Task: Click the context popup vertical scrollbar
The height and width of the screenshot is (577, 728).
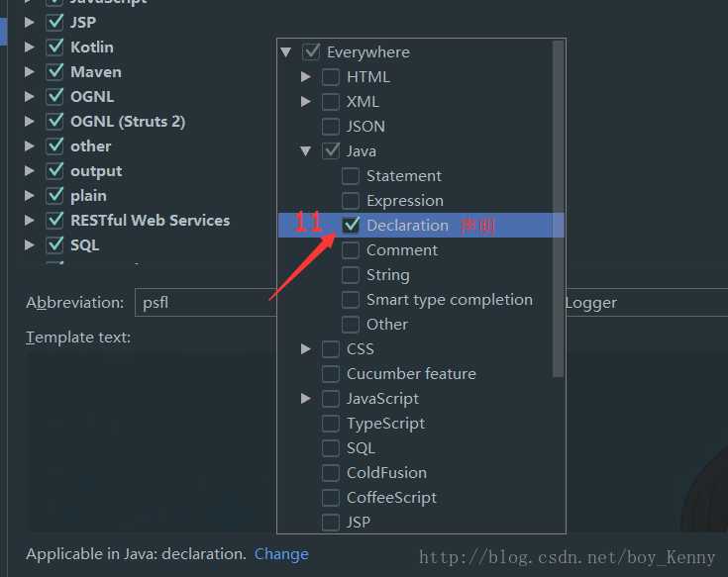Action: coord(559,209)
